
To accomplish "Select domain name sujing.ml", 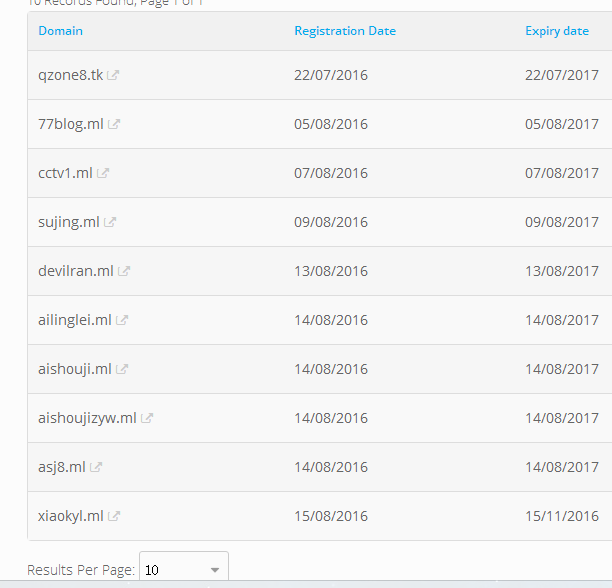I will (69, 222).
